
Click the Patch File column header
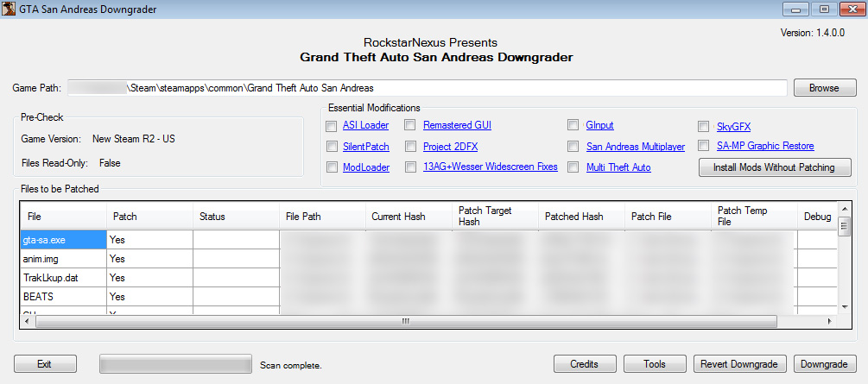[x=668, y=217]
